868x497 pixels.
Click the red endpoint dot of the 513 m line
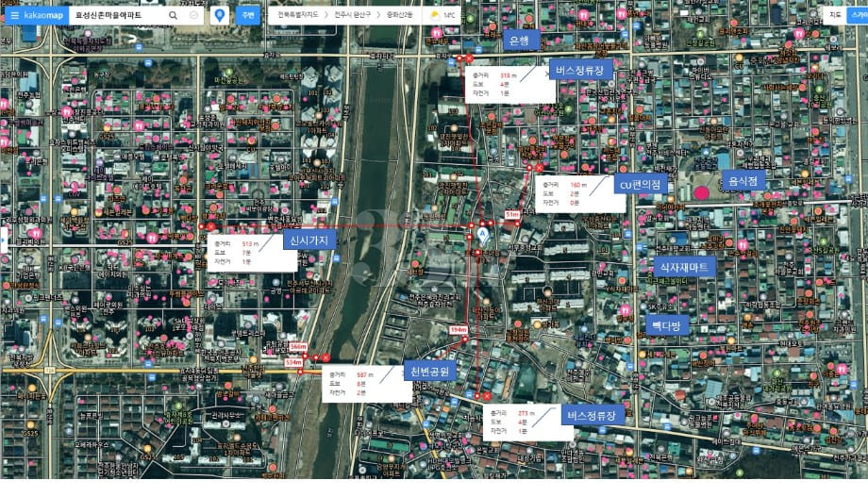(x=202, y=227)
